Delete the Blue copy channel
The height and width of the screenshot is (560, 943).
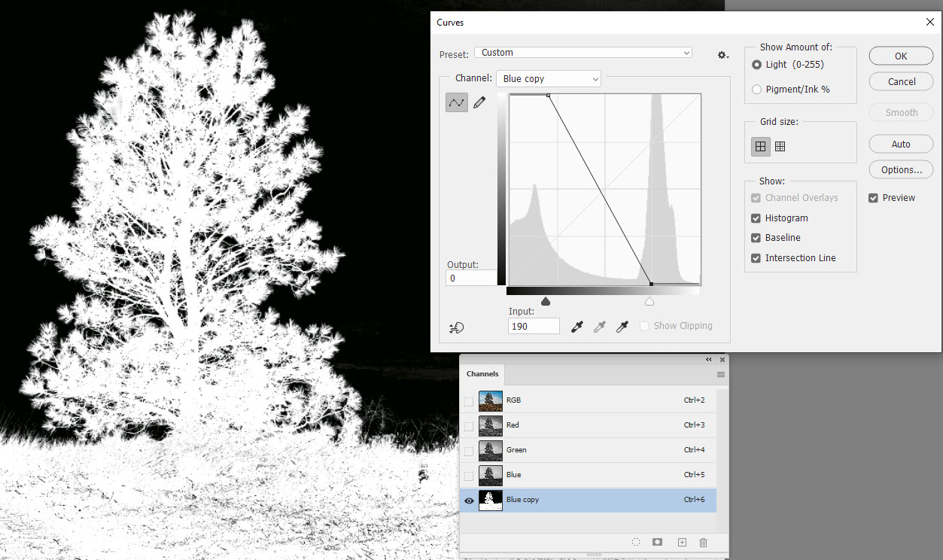pyautogui.click(x=703, y=542)
